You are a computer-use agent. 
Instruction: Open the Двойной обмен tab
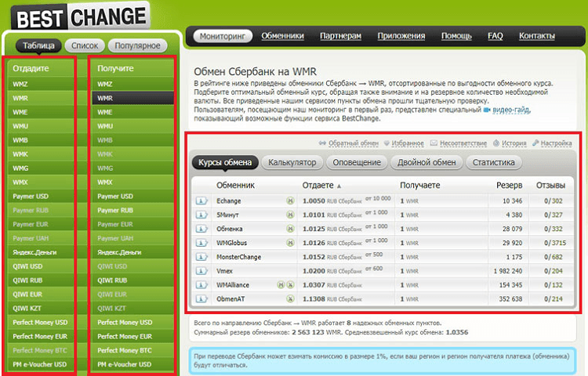(426, 162)
